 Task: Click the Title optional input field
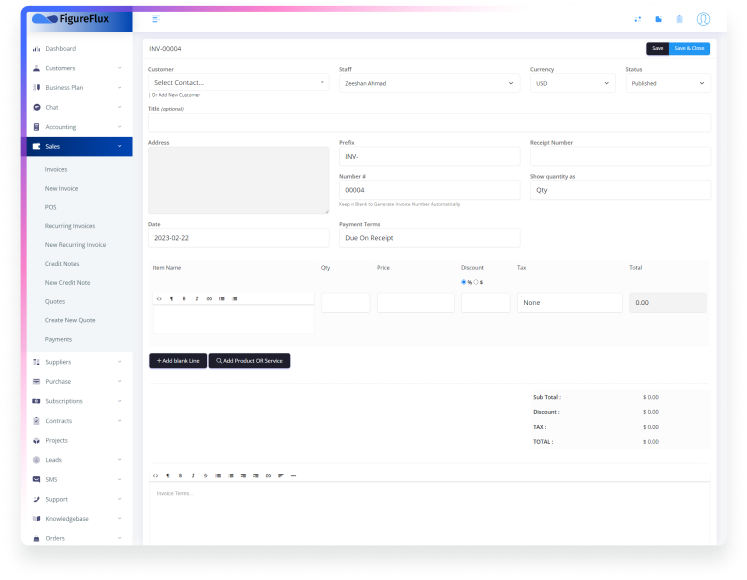tap(429, 122)
